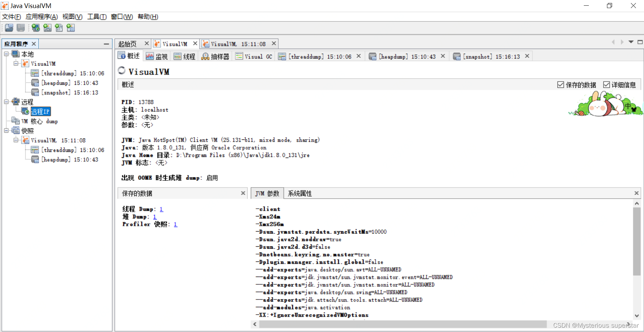Click the JVM arguments vertical scrollbar thumb
This screenshot has width=644, height=332.
click(637, 241)
